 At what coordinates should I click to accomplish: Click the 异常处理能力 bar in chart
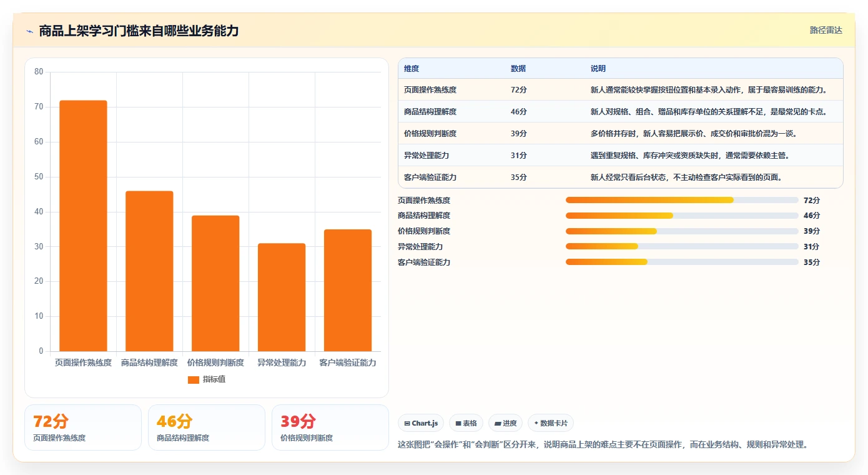[x=282, y=297]
